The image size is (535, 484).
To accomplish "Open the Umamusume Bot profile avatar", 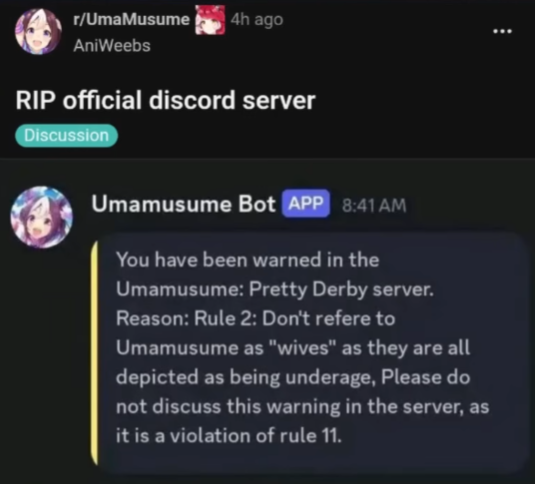I will [x=41, y=217].
